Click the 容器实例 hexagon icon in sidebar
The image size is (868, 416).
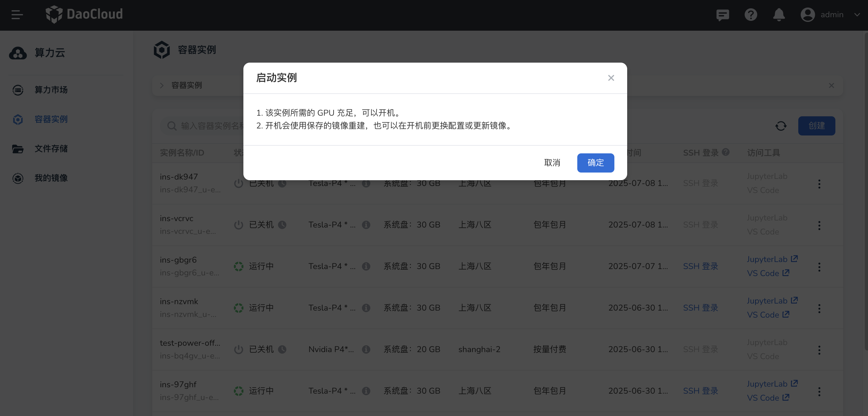pos(18,119)
